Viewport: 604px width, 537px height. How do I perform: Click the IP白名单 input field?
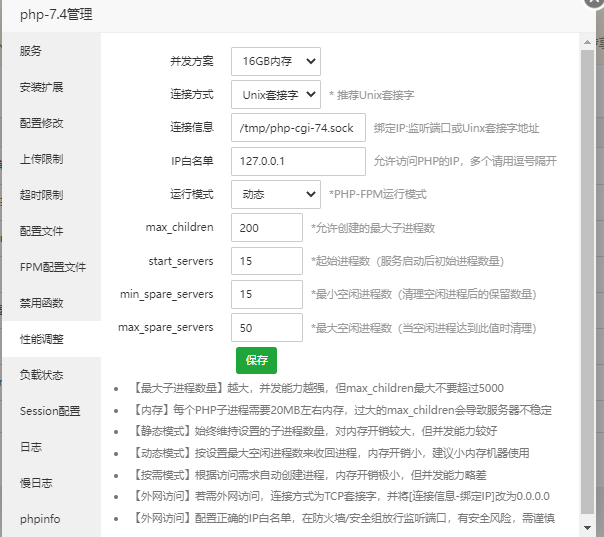click(x=298, y=161)
